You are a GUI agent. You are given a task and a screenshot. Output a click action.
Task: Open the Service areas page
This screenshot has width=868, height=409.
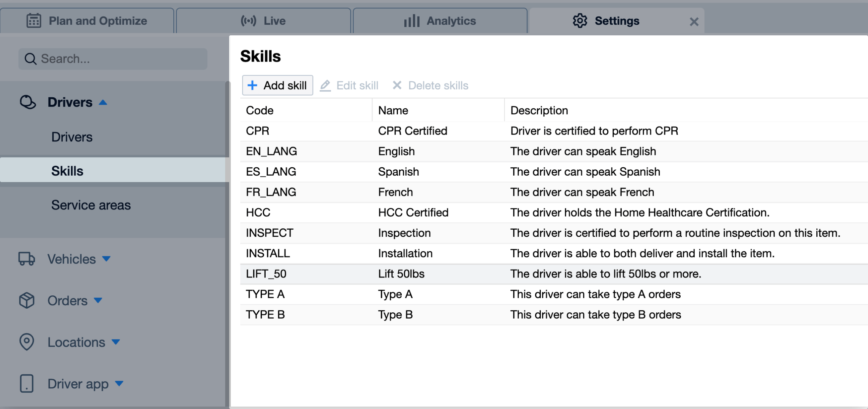point(91,205)
